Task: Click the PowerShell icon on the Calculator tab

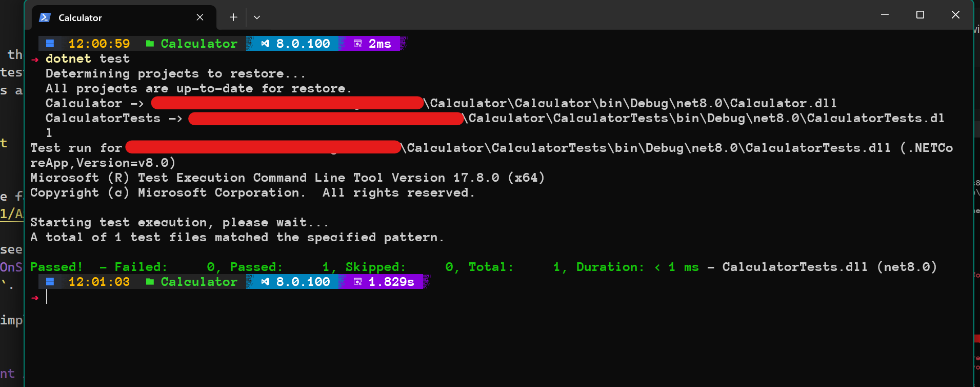Action: point(45,17)
